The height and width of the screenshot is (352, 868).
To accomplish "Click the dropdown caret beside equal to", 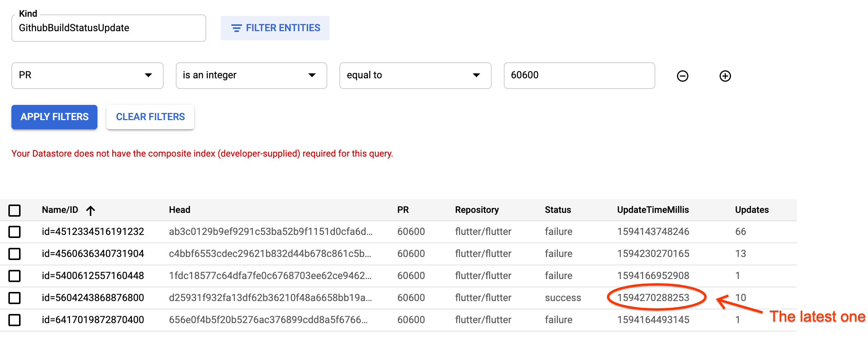I will [x=477, y=76].
